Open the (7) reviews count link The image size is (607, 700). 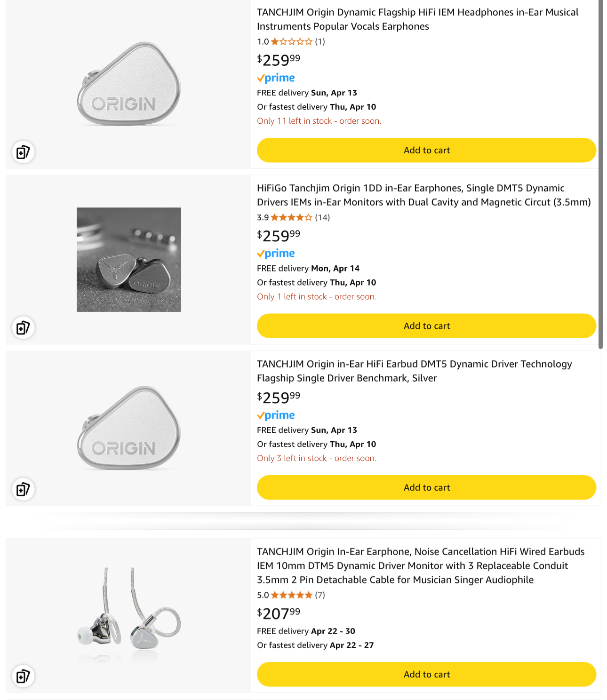click(x=320, y=595)
